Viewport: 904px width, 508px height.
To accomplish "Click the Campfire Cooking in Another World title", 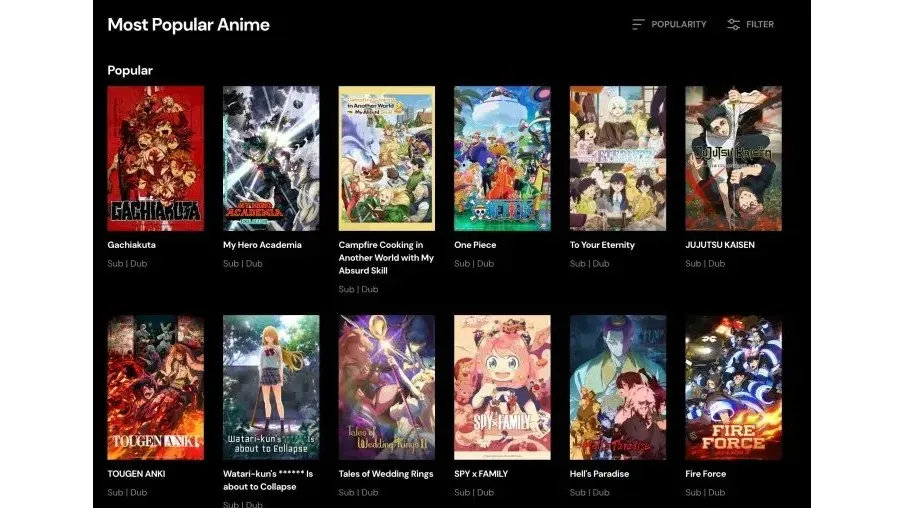I will point(386,258).
